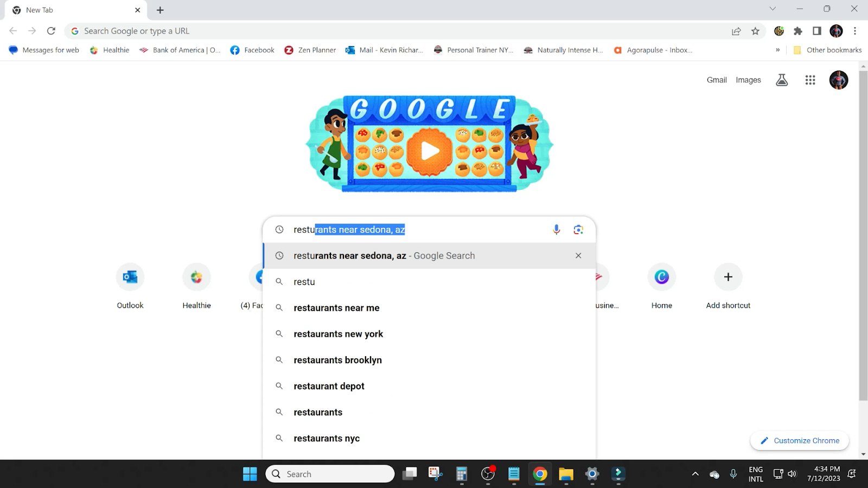Open the Home shortcut tile
868x488 pixels.
click(x=661, y=287)
